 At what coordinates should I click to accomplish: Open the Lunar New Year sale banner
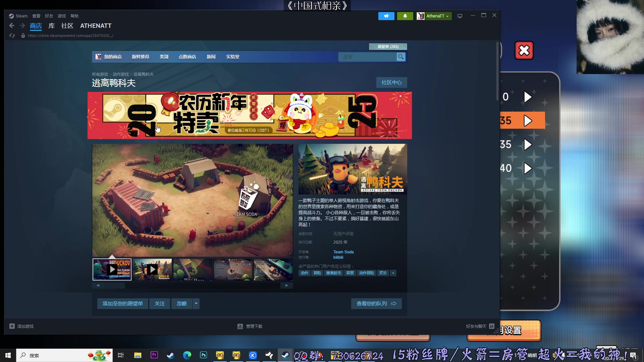click(250, 115)
